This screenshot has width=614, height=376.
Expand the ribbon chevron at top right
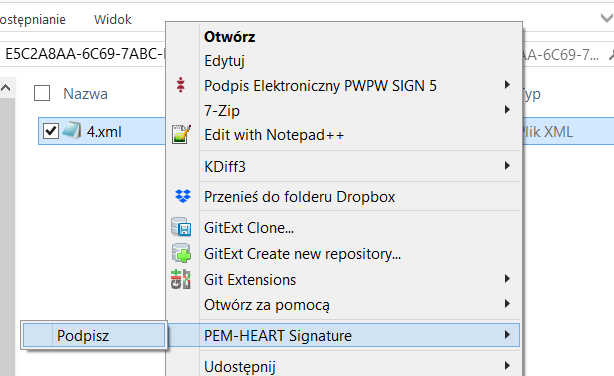pyautogui.click(x=607, y=18)
